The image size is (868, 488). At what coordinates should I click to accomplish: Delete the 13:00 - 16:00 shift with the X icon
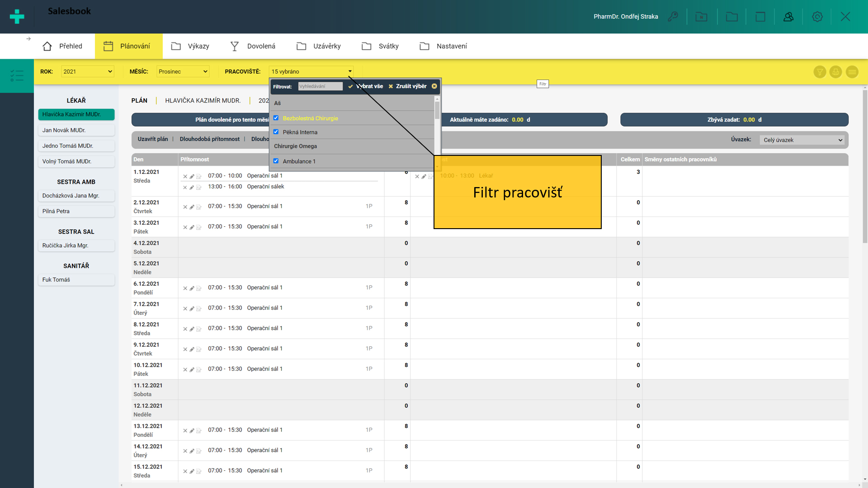(x=185, y=188)
